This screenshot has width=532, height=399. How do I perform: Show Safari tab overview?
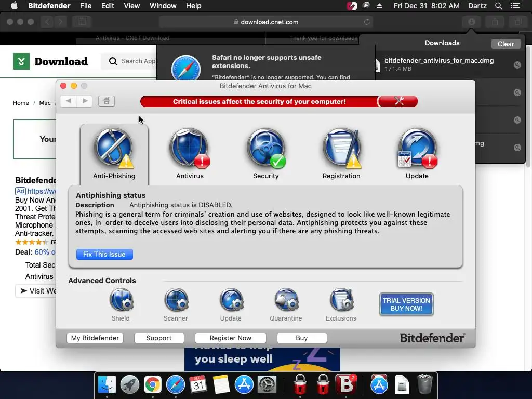click(518, 22)
